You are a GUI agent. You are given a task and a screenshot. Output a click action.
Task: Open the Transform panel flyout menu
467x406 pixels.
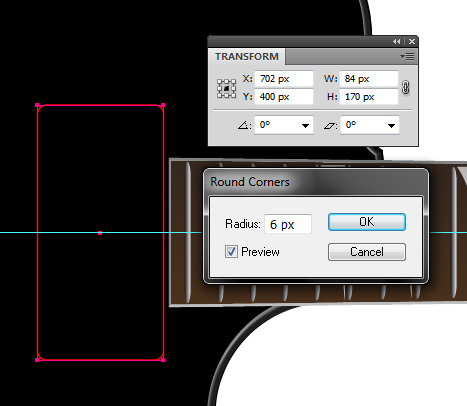[407, 57]
